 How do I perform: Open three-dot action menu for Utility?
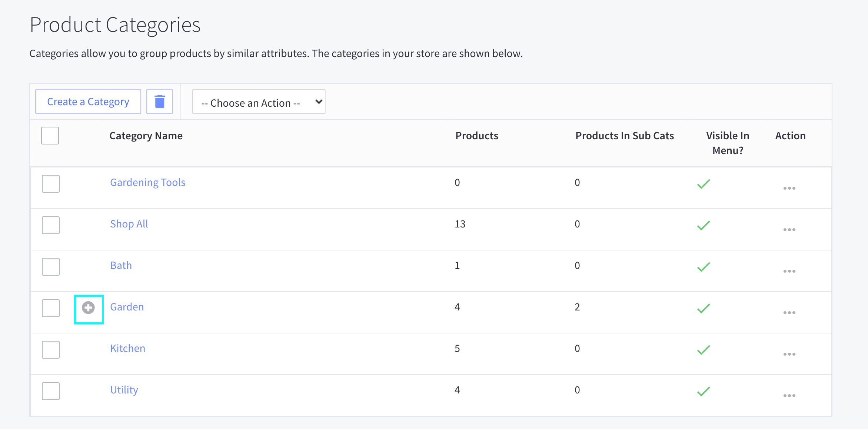coord(789,396)
